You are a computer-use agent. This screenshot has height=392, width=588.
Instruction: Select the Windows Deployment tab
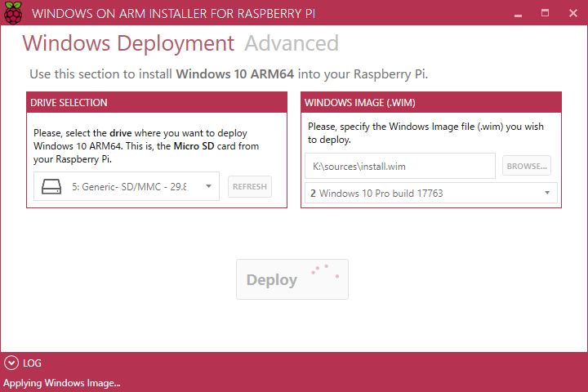click(x=128, y=43)
